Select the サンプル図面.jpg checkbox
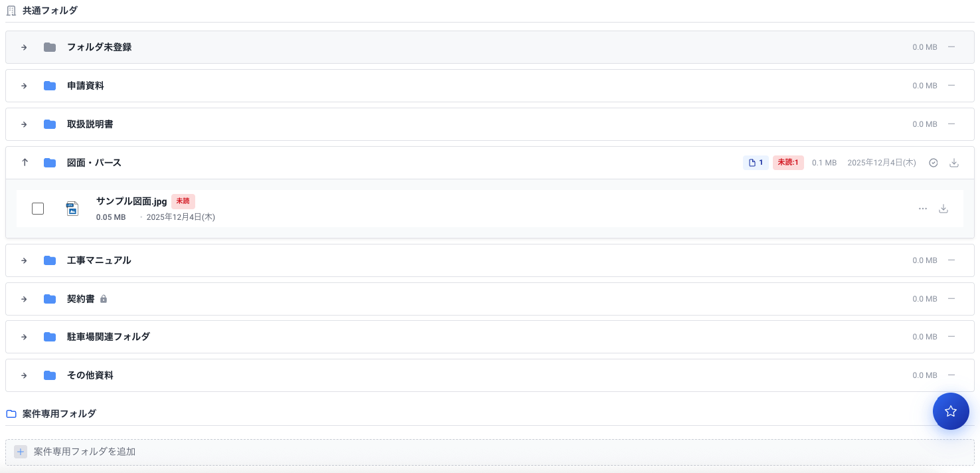 click(x=38, y=209)
